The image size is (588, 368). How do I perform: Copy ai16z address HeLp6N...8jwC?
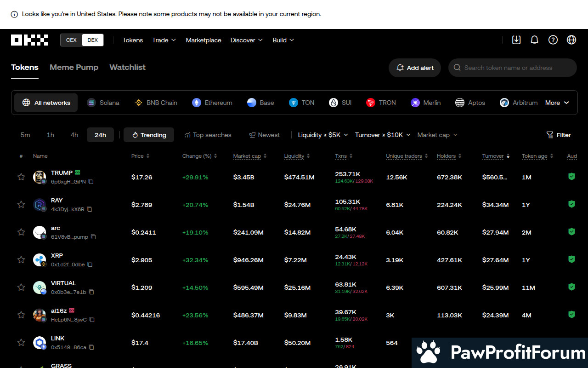[92, 320]
